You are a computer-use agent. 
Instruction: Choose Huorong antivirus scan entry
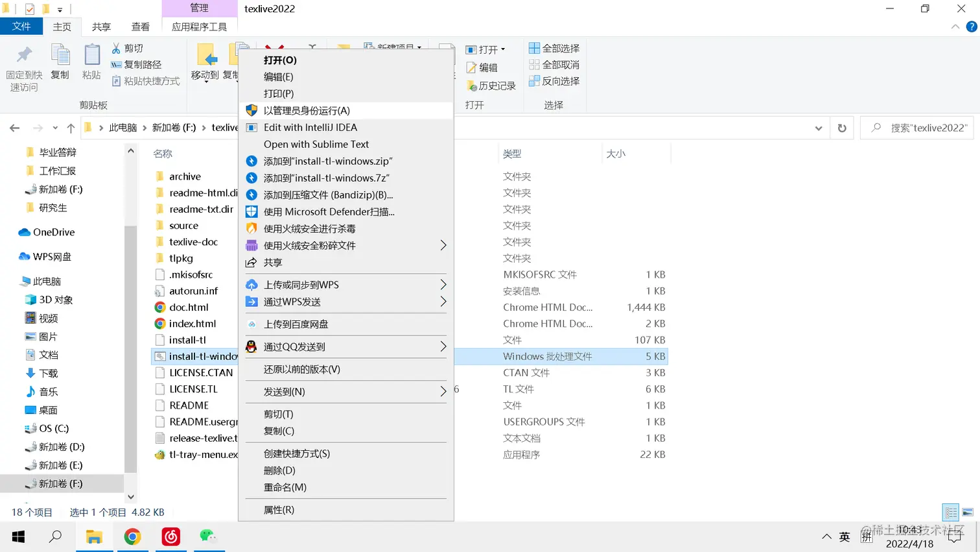(x=346, y=229)
